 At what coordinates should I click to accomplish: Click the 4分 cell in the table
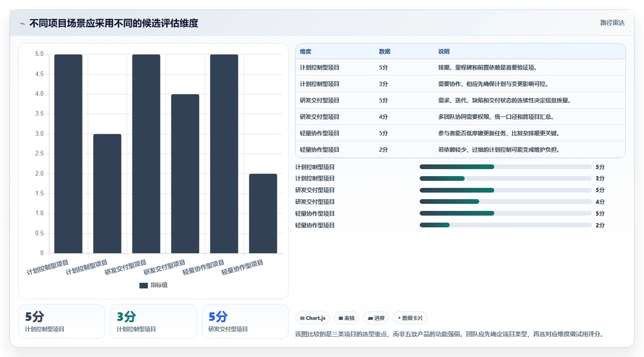click(383, 117)
